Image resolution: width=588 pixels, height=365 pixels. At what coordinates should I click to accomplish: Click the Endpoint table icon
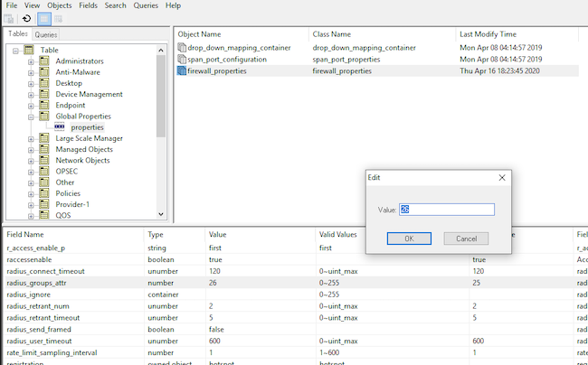(x=44, y=105)
